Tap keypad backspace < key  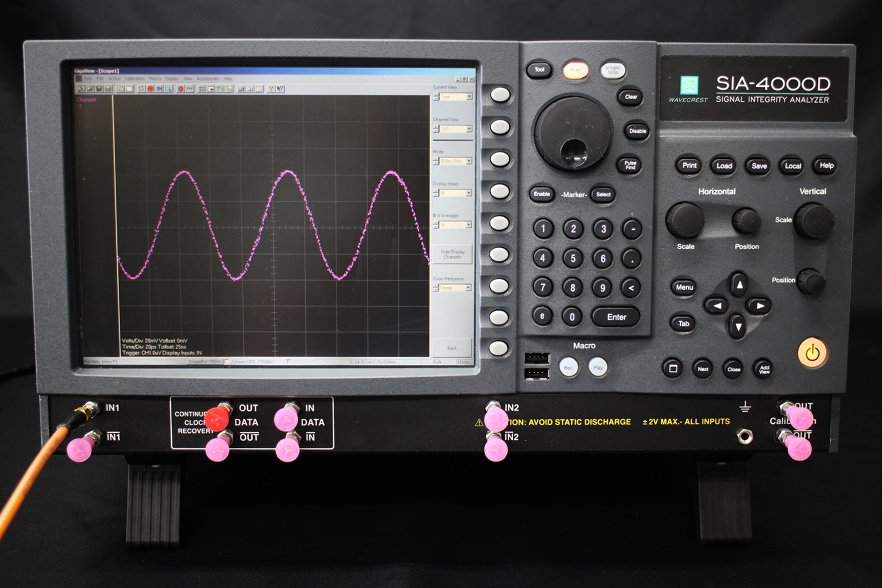click(631, 287)
